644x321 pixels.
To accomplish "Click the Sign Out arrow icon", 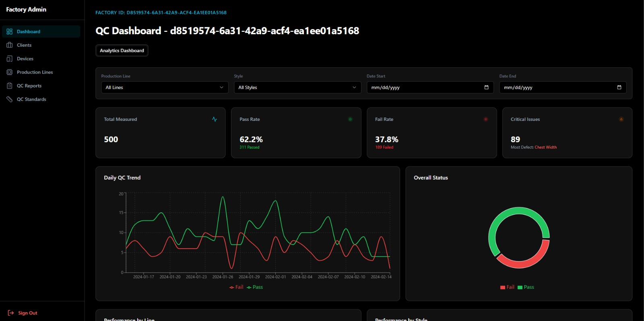I will (x=11, y=313).
